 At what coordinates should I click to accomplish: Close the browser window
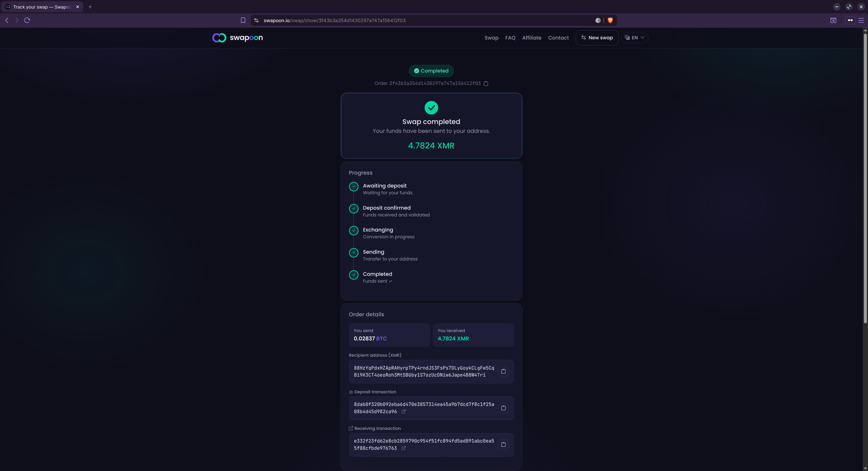(861, 7)
